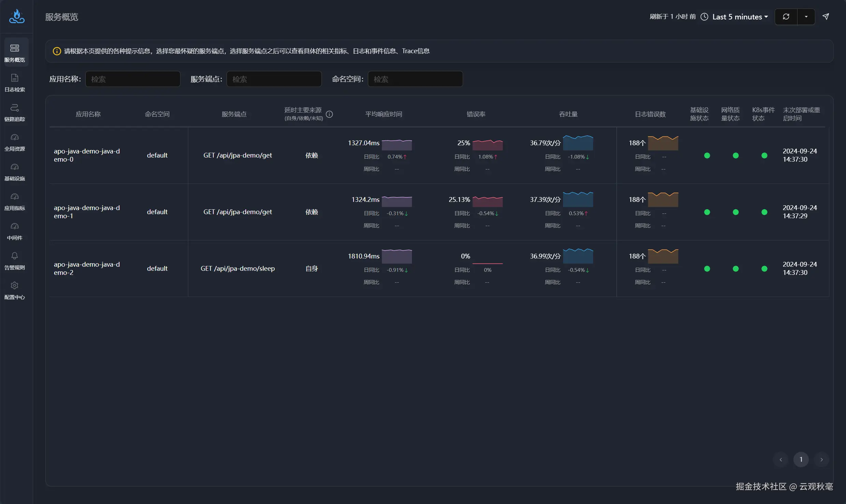Screen dimensions: 846x504
Task: Click the 应用名称 search field
Action: click(133, 79)
